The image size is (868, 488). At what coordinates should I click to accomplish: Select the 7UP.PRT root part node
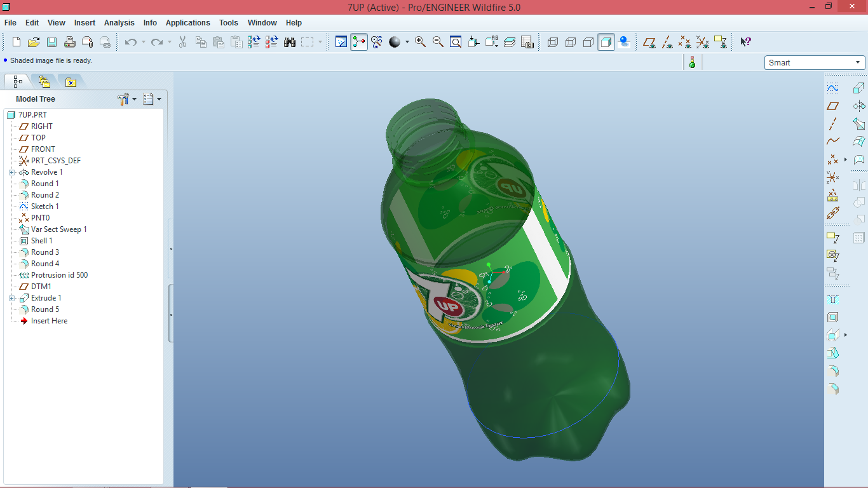point(32,115)
